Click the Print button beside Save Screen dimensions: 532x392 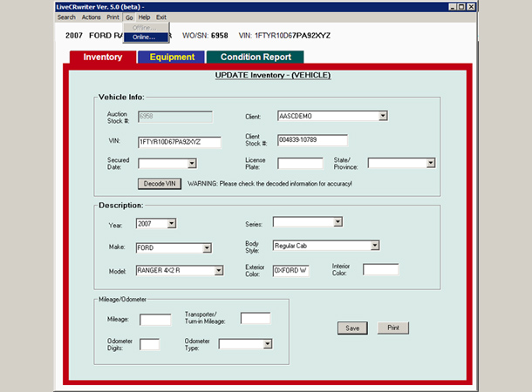coord(393,328)
